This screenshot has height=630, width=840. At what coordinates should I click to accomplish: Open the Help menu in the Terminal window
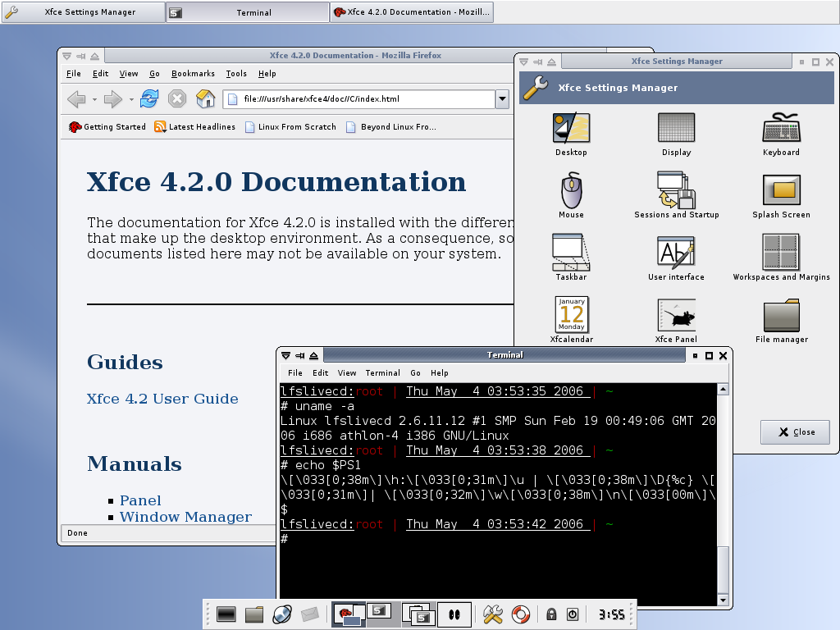coord(440,373)
